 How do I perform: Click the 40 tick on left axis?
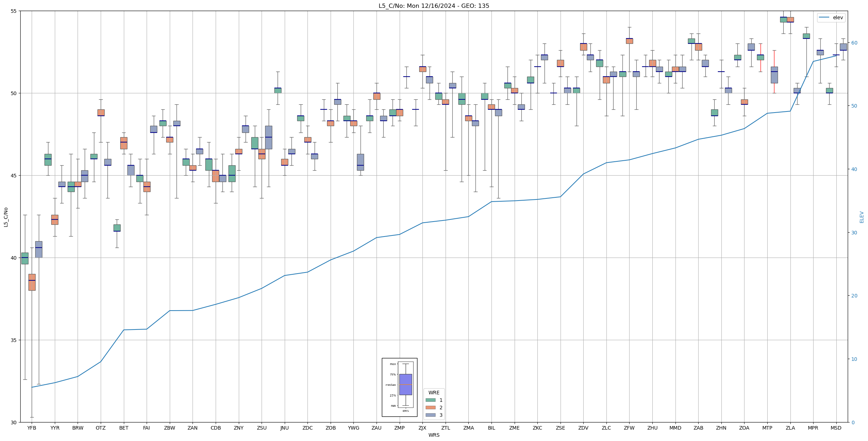[x=14, y=258]
